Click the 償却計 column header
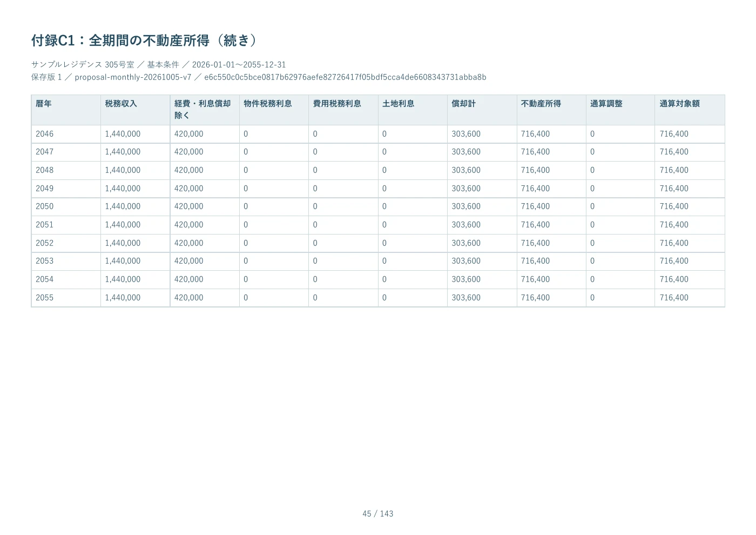Viewport: 756px width, 535px height. coord(482,110)
